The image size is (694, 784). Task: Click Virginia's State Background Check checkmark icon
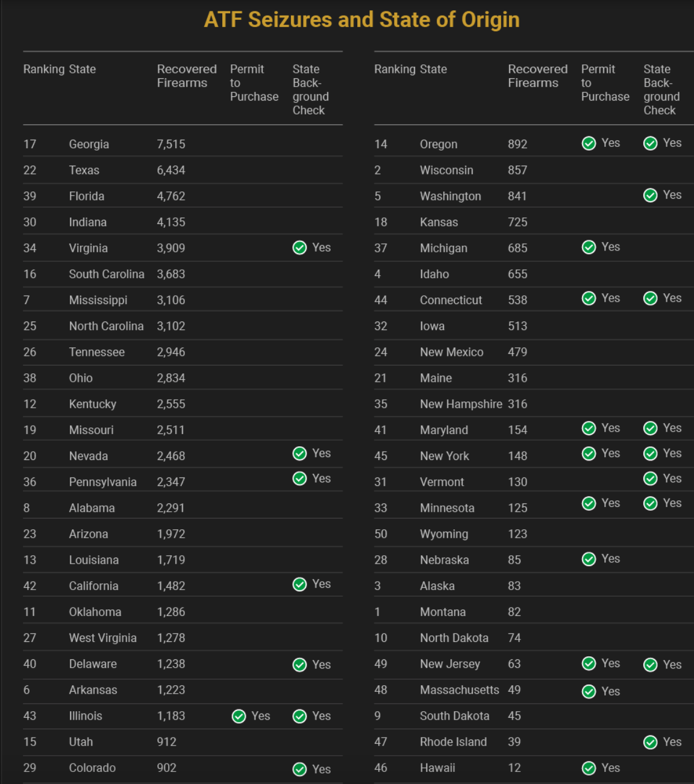point(299,248)
